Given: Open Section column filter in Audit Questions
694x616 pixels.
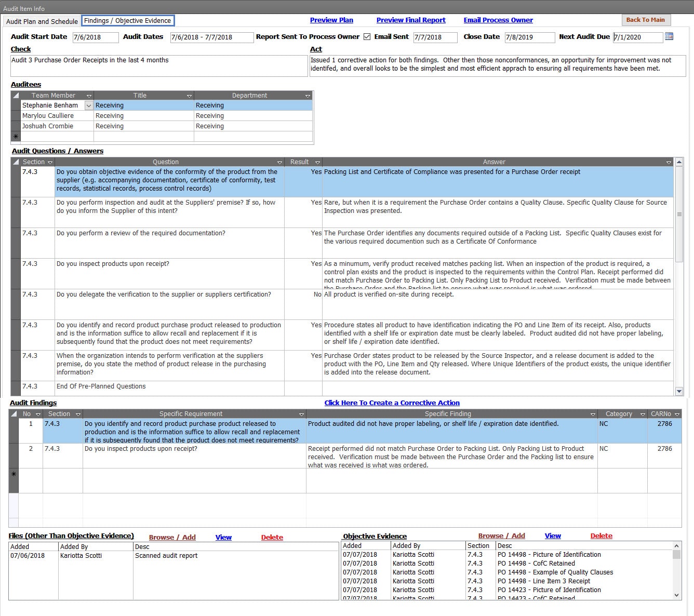Looking at the screenshot, I should pyautogui.click(x=50, y=163).
